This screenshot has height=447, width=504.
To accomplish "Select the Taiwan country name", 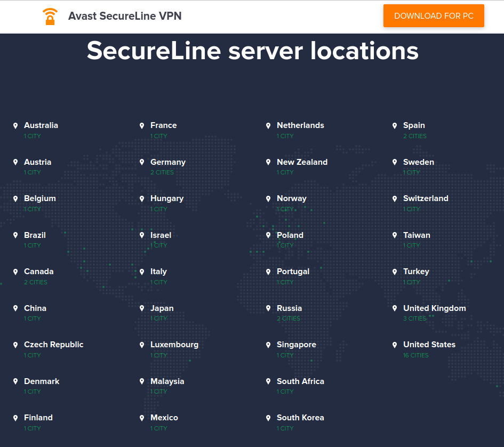I will pyautogui.click(x=417, y=235).
